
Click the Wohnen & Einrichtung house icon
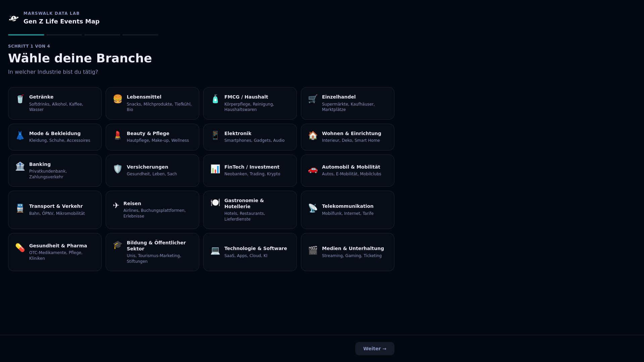coord(313,135)
